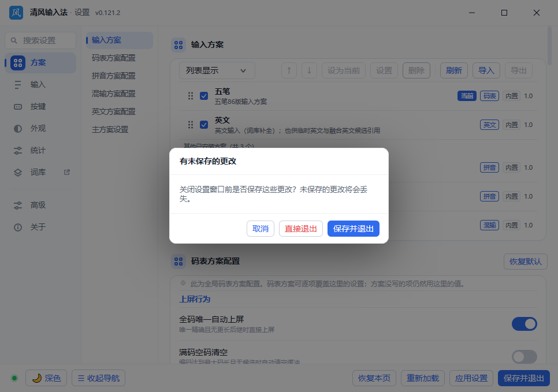Click 取消 in the unsaved changes dialog

click(x=261, y=229)
